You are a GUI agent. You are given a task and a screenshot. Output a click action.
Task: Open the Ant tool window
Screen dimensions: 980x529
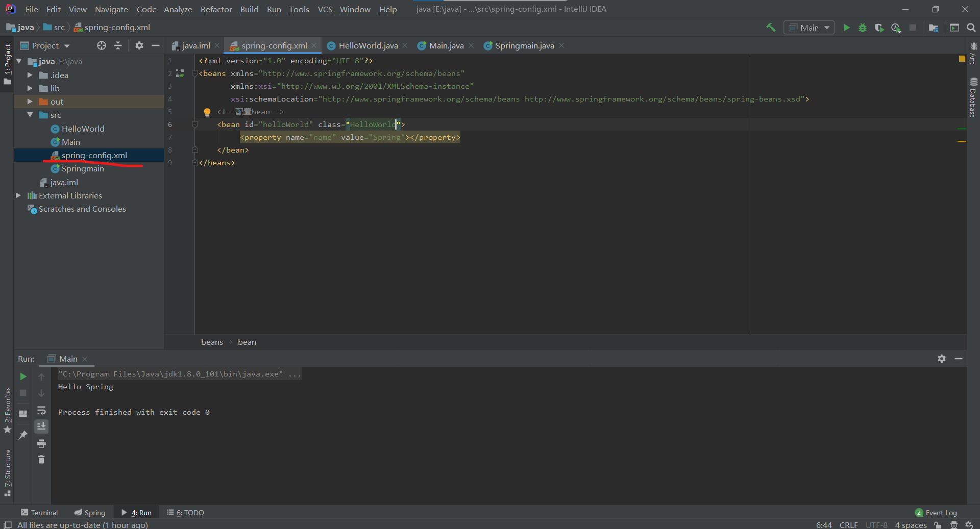pos(973,53)
